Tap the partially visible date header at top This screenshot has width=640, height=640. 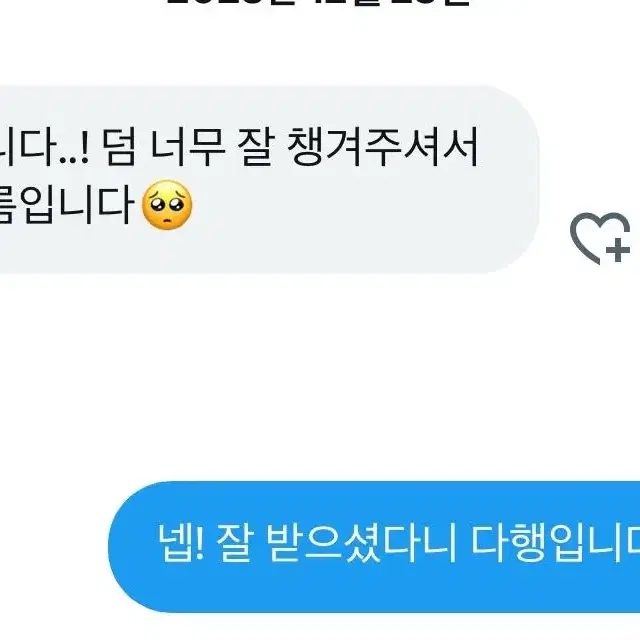(318, 2)
